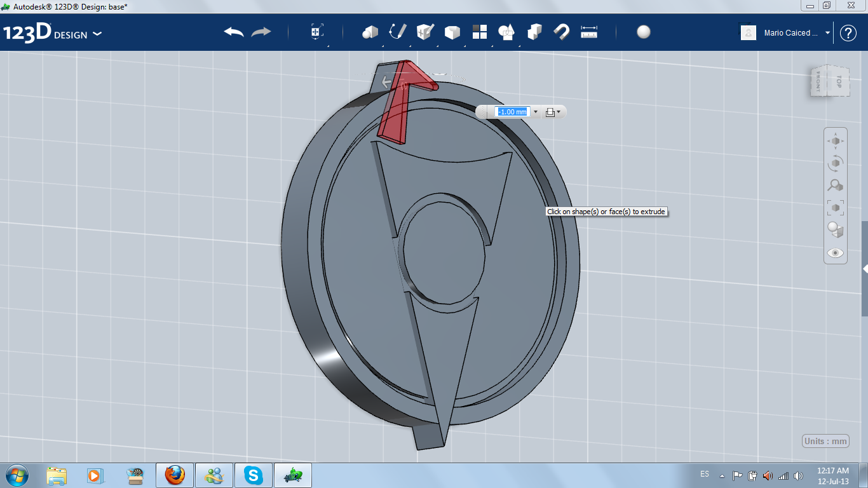
Task: Click the TOP face of view cube
Action: tap(839, 81)
